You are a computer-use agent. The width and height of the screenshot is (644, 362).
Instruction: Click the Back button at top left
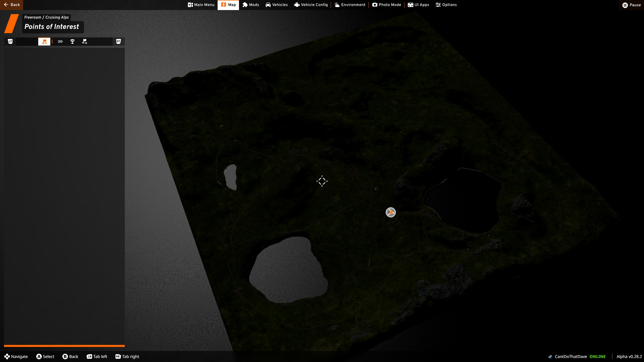[x=12, y=5]
